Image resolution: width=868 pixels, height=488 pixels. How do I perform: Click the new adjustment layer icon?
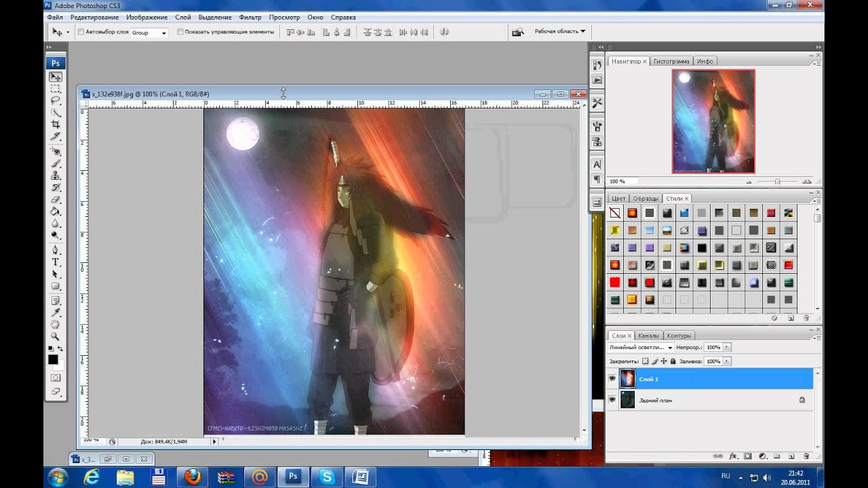(762, 456)
